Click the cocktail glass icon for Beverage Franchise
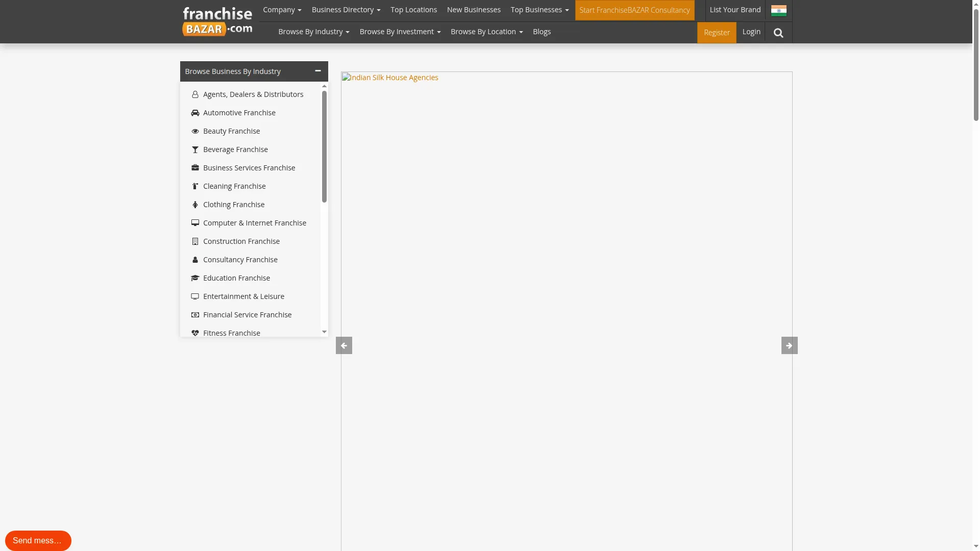 (195, 150)
